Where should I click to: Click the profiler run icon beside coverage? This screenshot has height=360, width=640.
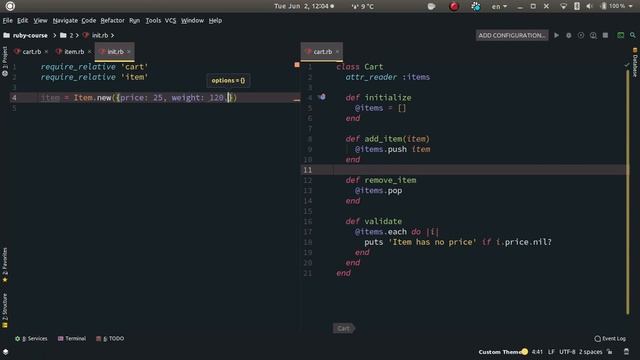(x=593, y=36)
